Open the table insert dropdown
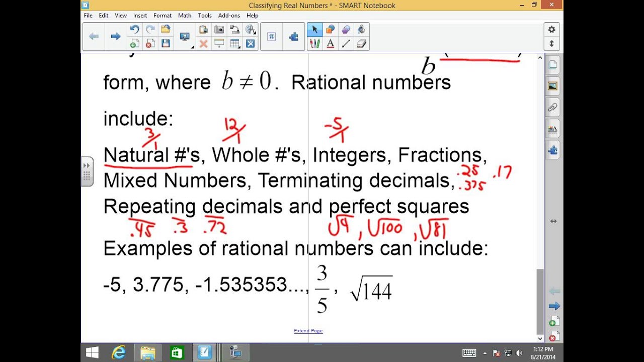 point(234,44)
